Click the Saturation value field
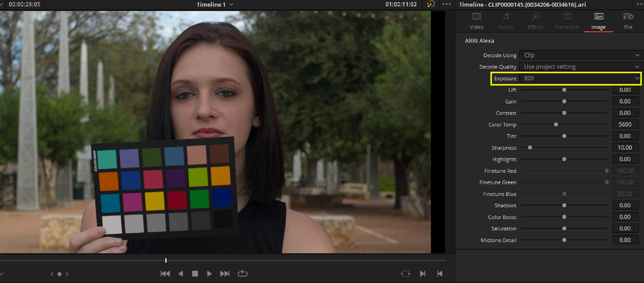 (x=625, y=229)
